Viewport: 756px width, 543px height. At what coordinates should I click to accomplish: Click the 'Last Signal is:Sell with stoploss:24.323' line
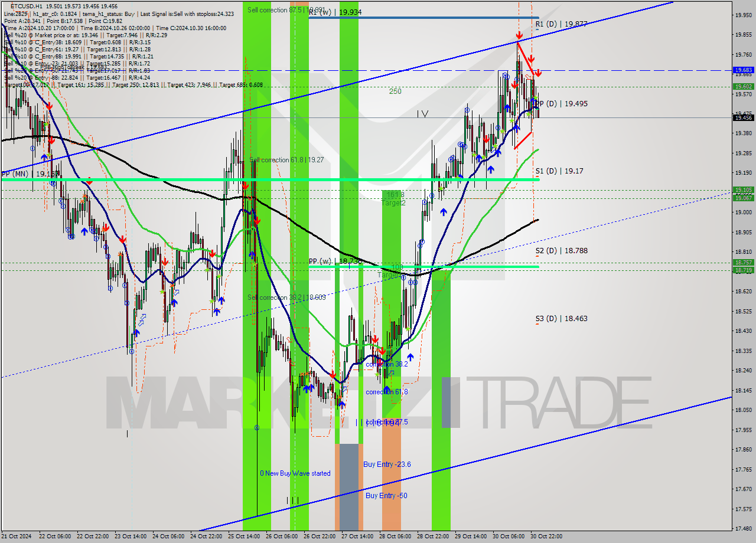click(x=187, y=14)
